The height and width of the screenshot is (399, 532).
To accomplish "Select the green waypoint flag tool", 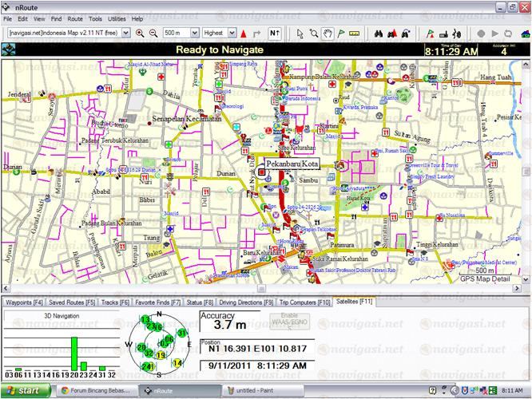I will pos(340,34).
